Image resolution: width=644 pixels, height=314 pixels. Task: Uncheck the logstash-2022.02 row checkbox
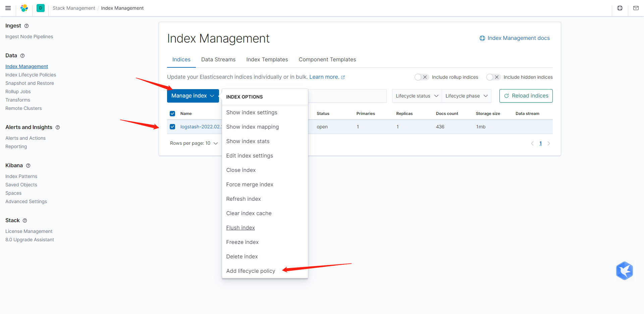coord(172,127)
